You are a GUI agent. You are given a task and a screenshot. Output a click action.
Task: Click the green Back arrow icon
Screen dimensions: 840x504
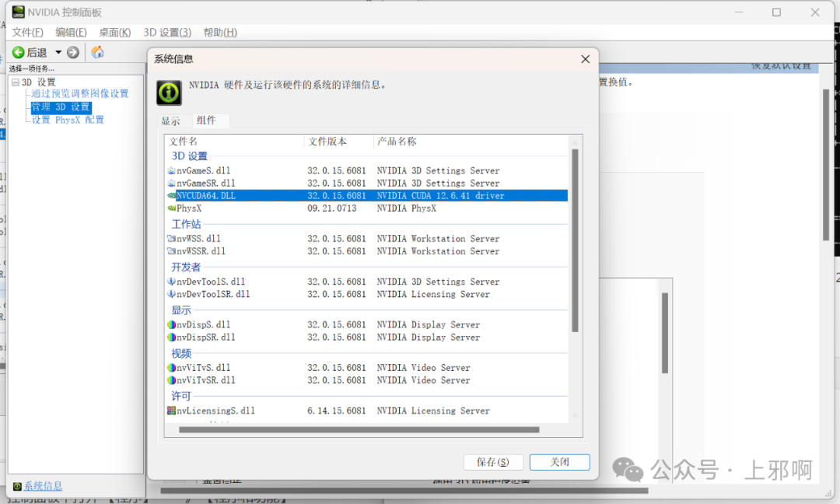18,52
